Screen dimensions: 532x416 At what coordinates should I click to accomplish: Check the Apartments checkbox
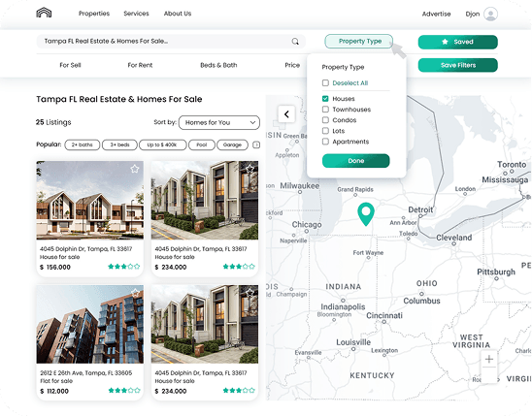click(x=325, y=142)
